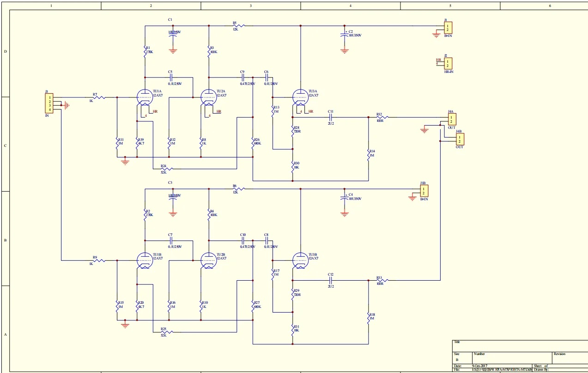588x373 pixels.
Task: Select capacitor C12 in lower channel
Action: coord(330,280)
